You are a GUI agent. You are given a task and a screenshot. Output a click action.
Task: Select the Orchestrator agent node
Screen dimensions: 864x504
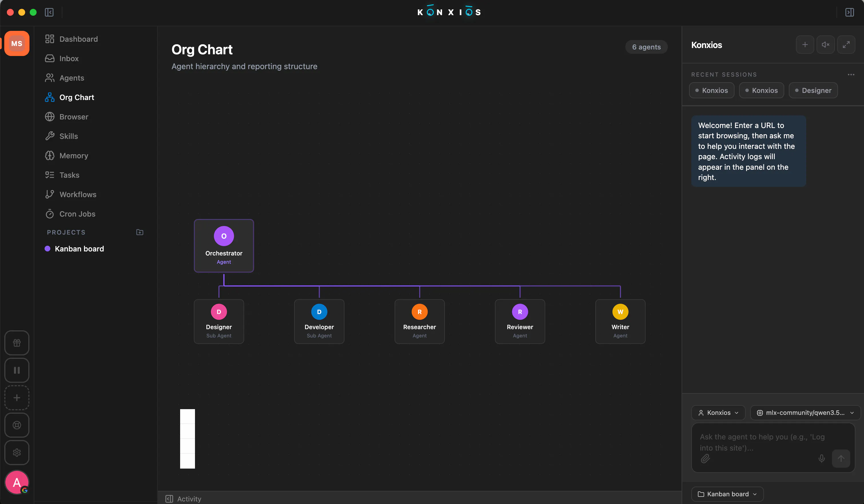point(224,246)
